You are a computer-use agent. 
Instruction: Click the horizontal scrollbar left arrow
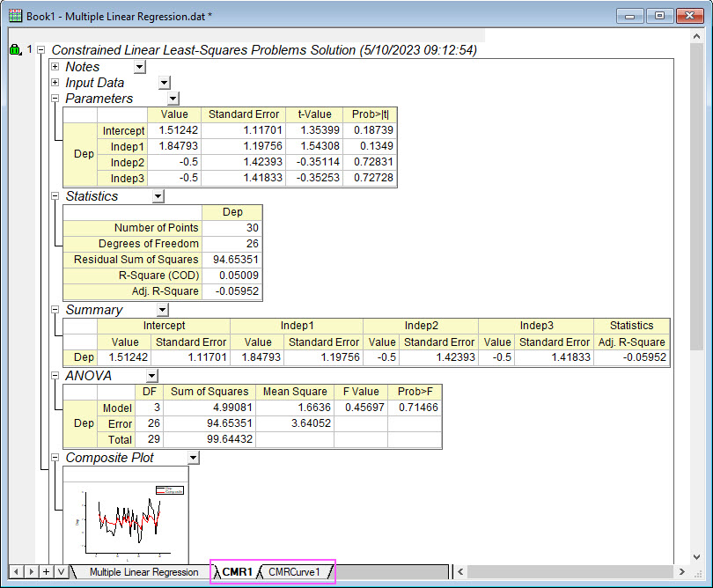pyautogui.click(x=459, y=572)
